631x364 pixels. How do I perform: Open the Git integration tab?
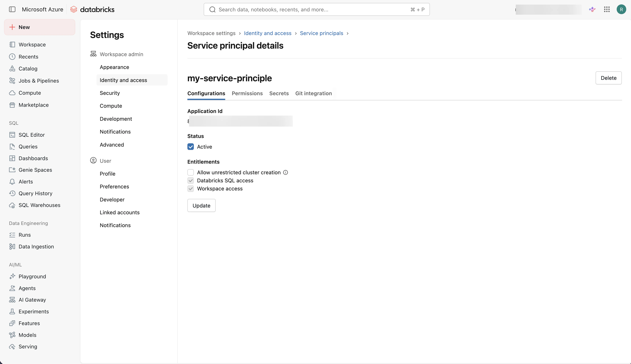[x=313, y=93]
